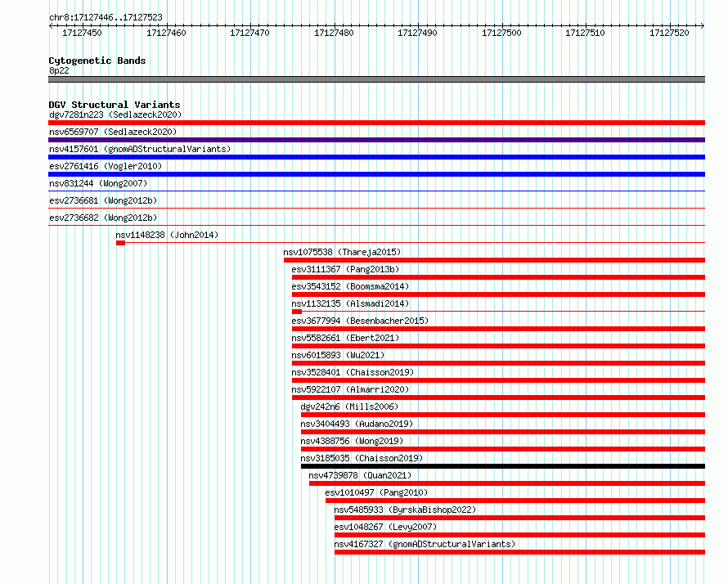Open nsv5922107 (Almarri2020) variant

[x=350, y=389]
